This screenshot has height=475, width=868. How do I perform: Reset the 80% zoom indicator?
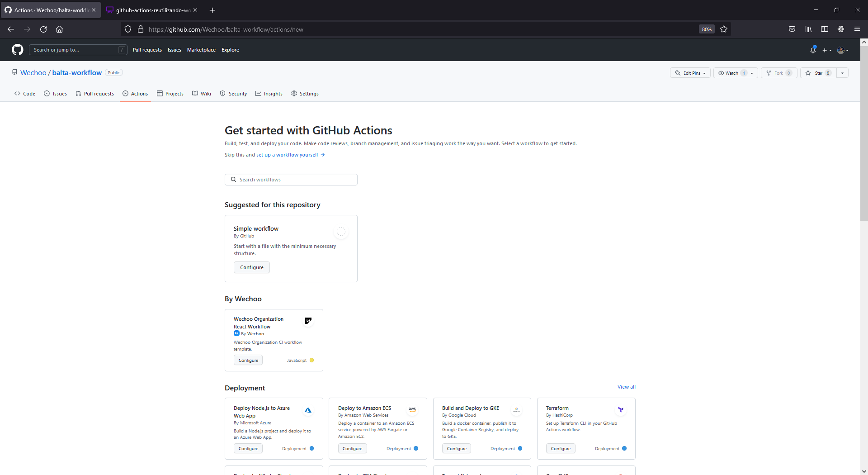[707, 29]
